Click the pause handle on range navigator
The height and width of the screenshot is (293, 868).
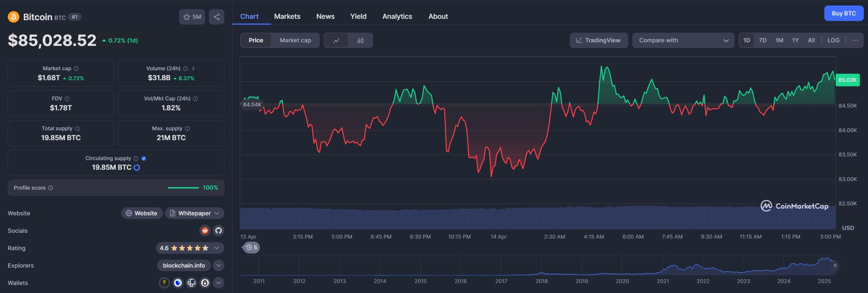835,265
